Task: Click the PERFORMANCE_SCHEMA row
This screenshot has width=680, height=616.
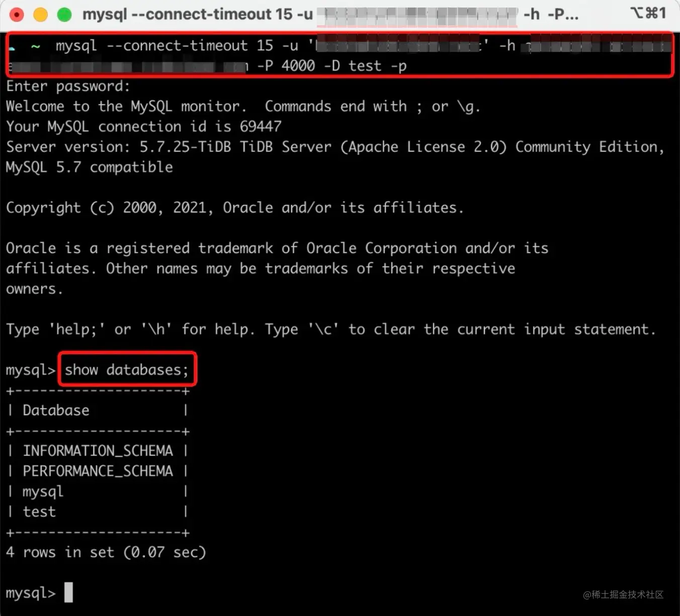Action: (x=98, y=471)
